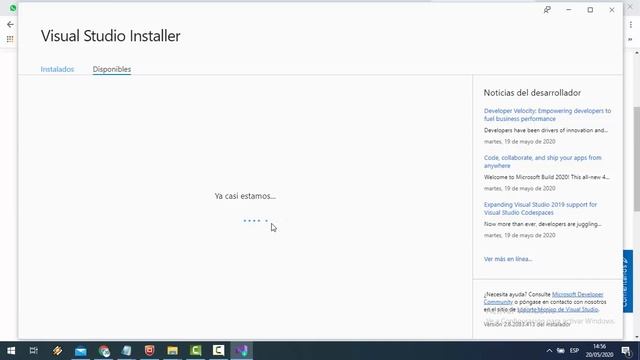Click the scrollbar down arrow at right edge
This screenshot has width=640, height=360.
tap(636, 337)
